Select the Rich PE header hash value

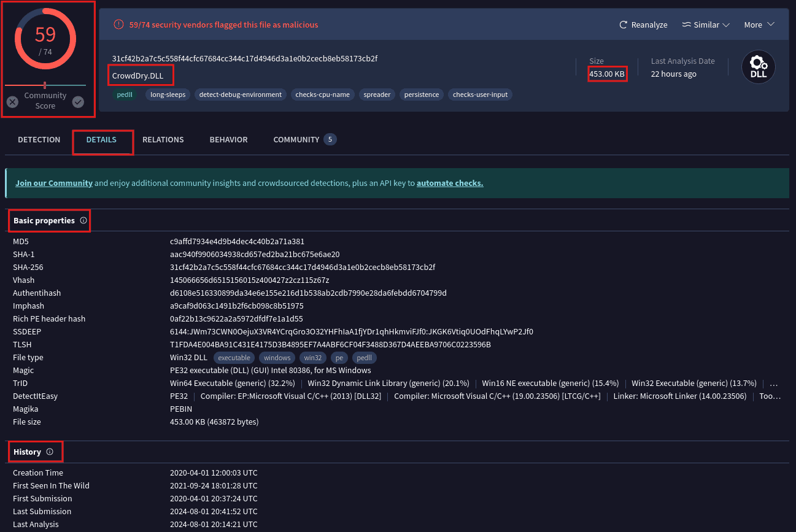click(236, 319)
